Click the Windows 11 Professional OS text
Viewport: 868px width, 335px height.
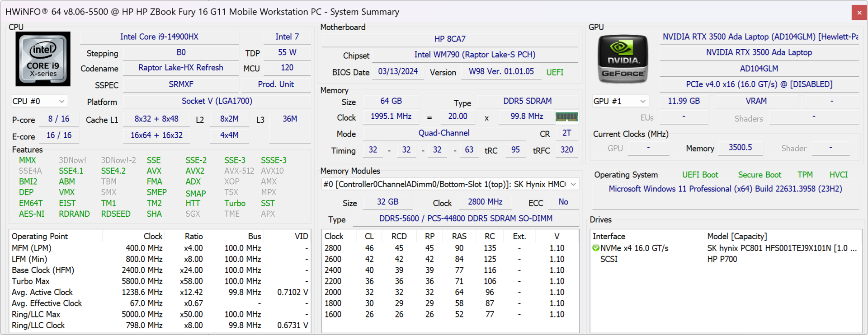click(725, 189)
